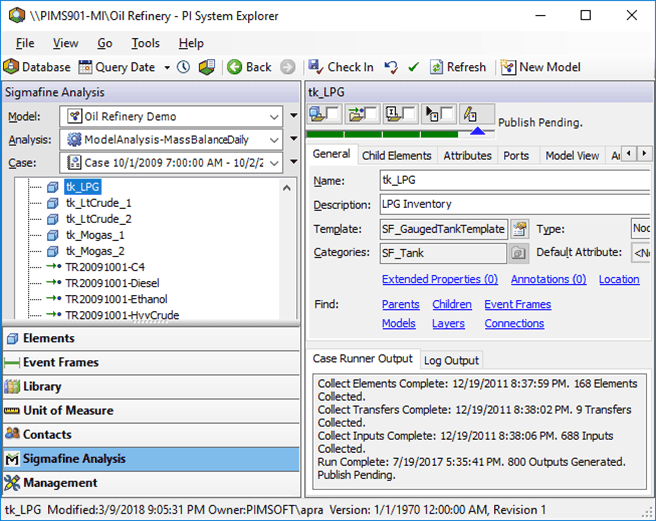Image resolution: width=656 pixels, height=521 pixels.
Task: Open the Model combo box Oil Refinery Demo
Action: click(171, 116)
